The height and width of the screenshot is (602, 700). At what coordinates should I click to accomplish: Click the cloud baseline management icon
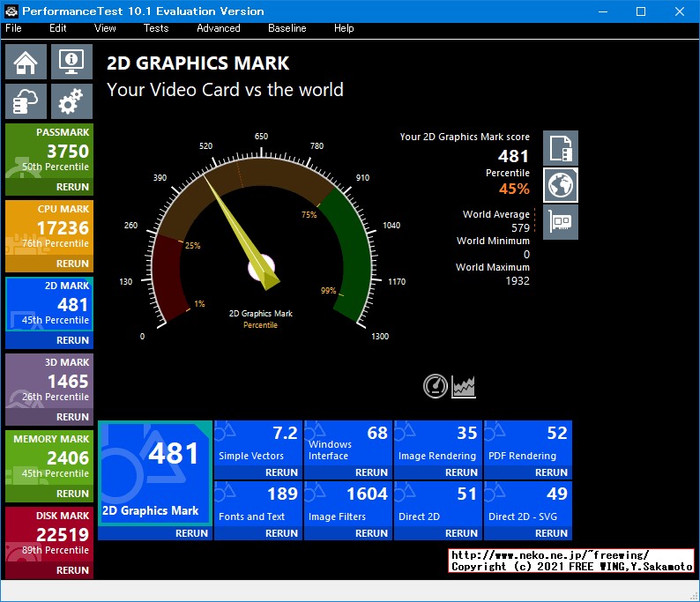(x=26, y=102)
